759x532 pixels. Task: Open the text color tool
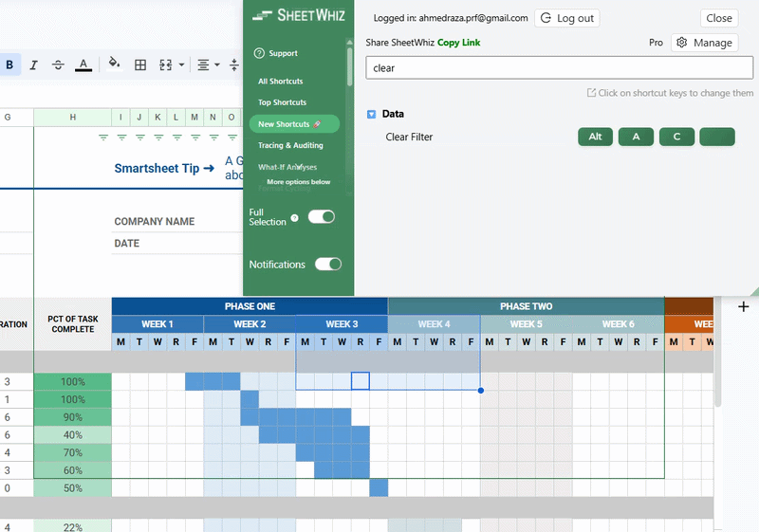coord(83,64)
